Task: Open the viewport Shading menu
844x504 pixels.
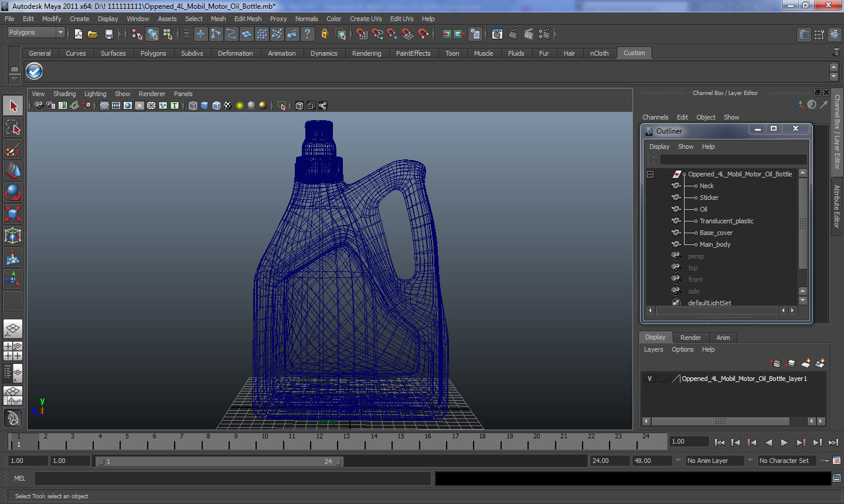Action: [64, 94]
